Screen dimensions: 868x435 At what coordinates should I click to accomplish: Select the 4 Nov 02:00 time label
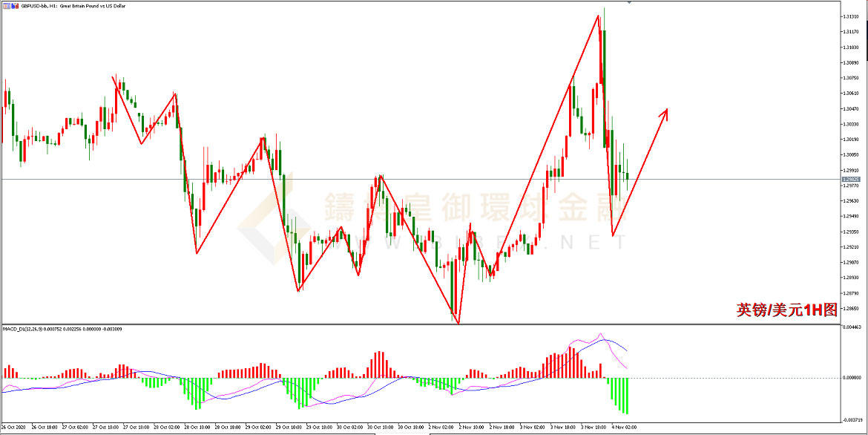click(625, 428)
